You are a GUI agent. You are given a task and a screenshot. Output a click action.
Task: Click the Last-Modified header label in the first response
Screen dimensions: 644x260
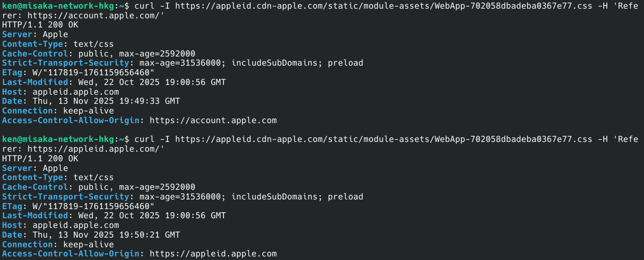click(35, 82)
